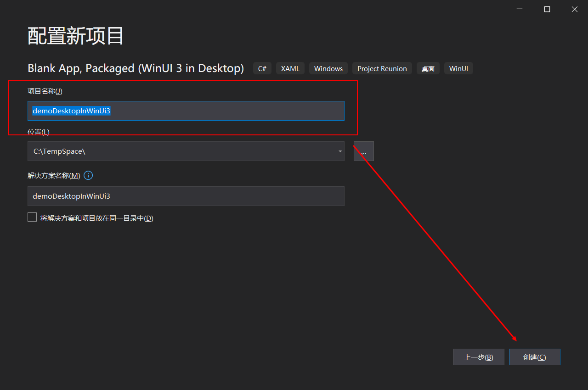This screenshot has width=588, height=390.
Task: Check place solution and project in same directory
Action: [32, 217]
